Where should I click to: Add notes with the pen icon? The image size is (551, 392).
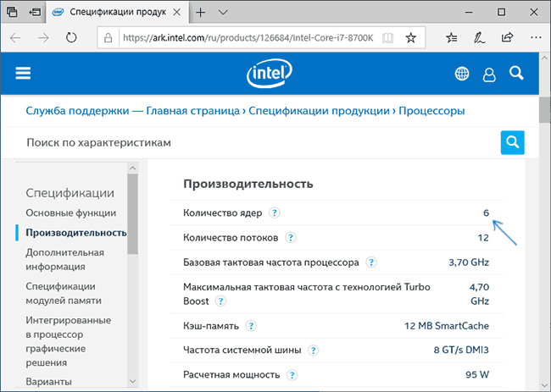(x=479, y=37)
